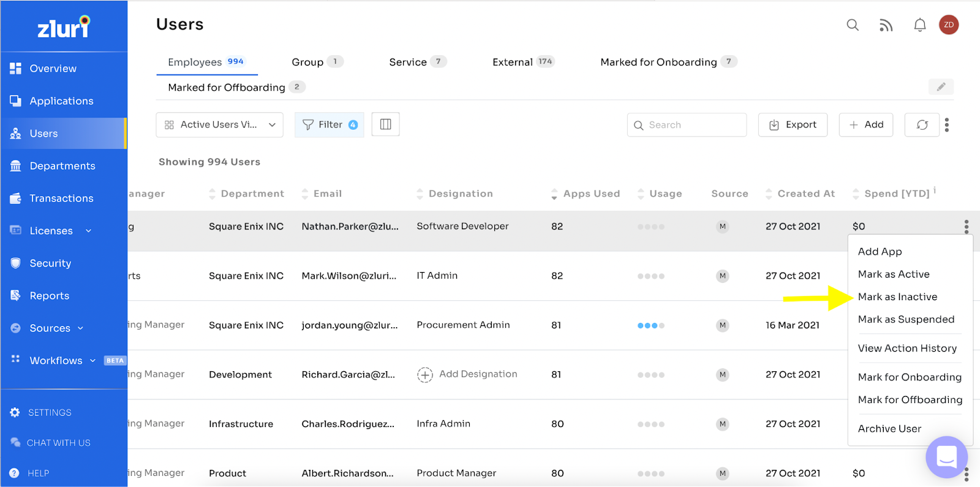The image size is (980, 487).
Task: Click the Add Designation plus icon
Action: coord(425,374)
